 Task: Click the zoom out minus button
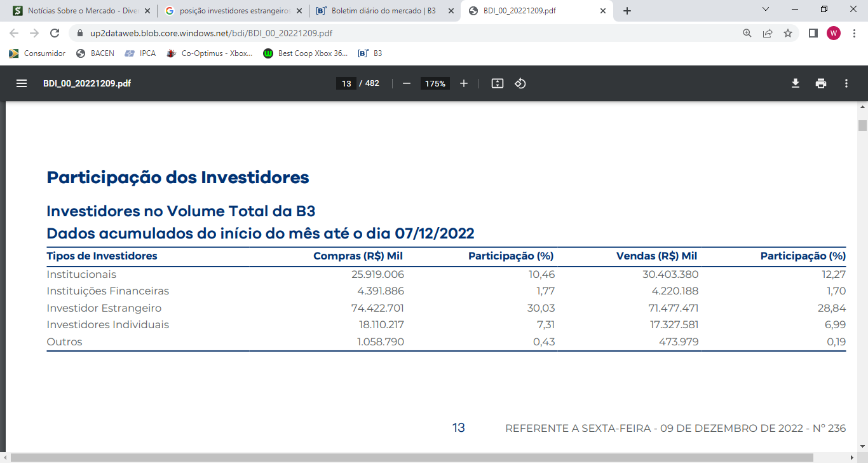pos(407,83)
